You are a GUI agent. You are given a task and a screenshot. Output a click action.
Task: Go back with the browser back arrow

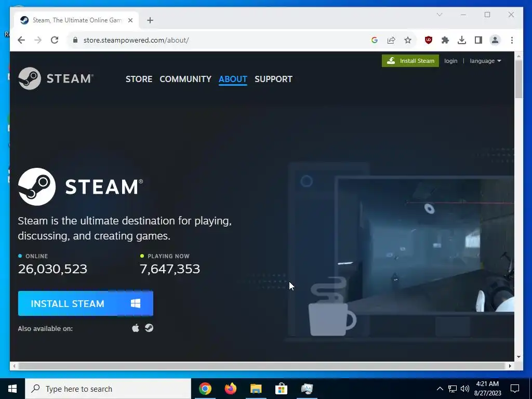tap(21, 40)
